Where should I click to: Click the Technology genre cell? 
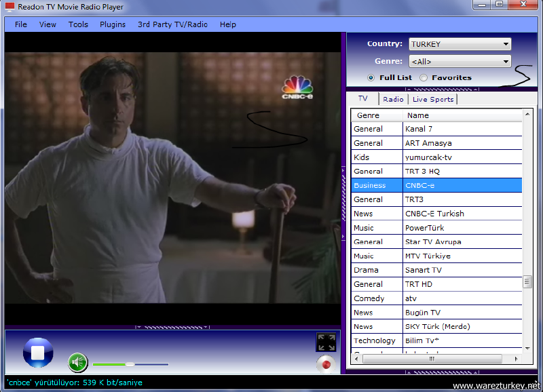pos(377,340)
